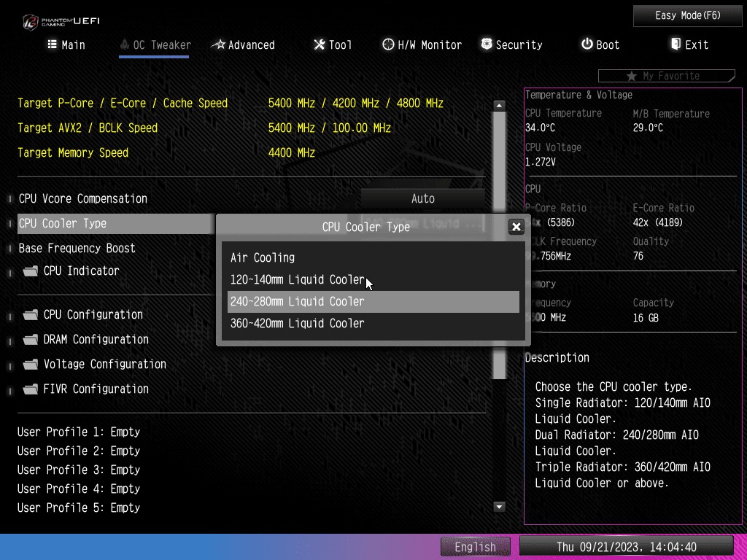The height and width of the screenshot is (560, 747).
Task: Click the English language button
Action: point(475,546)
